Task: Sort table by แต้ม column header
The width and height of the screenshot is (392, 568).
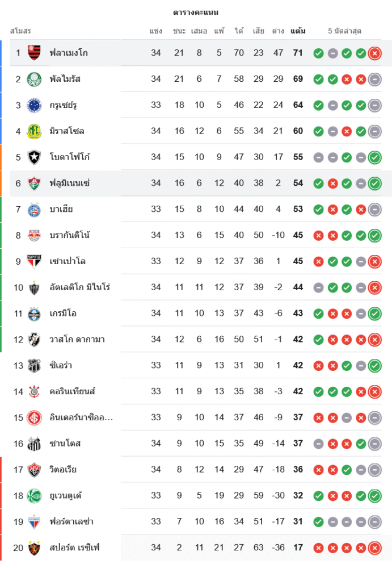Action: tap(298, 31)
